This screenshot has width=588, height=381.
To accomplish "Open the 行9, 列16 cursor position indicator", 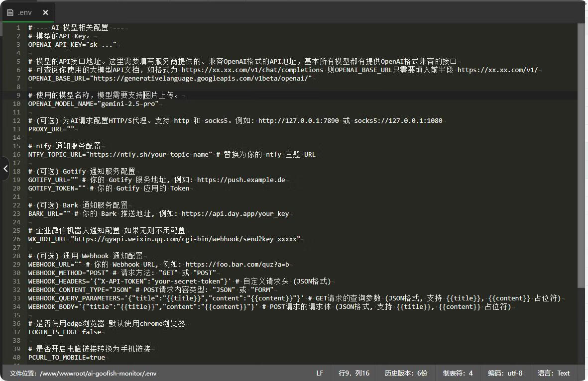I will 353,373.
